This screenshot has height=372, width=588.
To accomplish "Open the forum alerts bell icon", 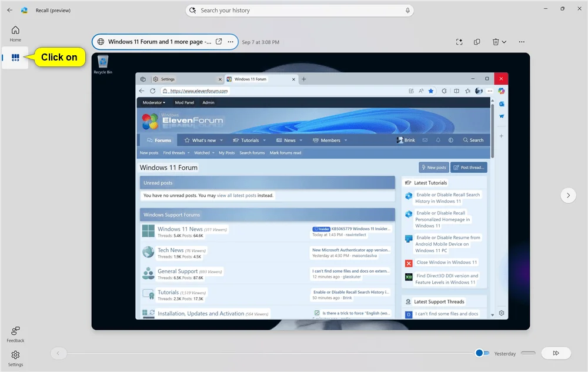I will pyautogui.click(x=438, y=140).
